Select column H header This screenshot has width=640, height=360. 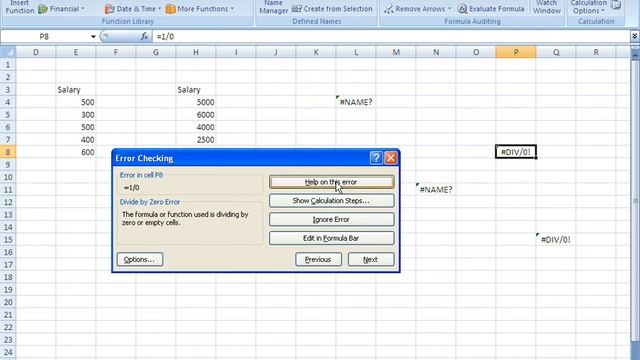196,52
